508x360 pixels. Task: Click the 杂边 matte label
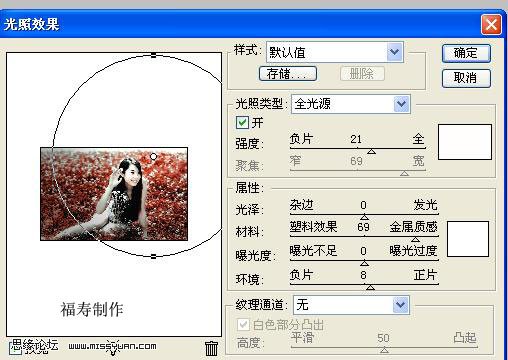click(x=301, y=205)
